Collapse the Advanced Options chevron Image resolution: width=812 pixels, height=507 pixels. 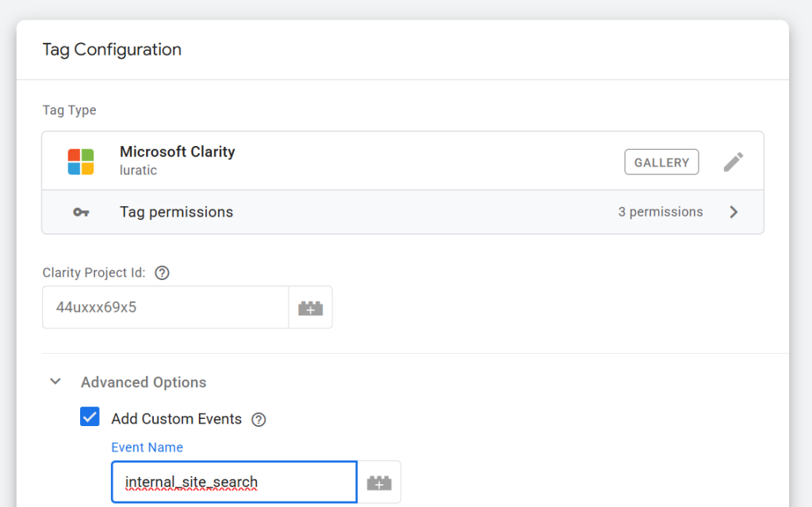point(56,382)
